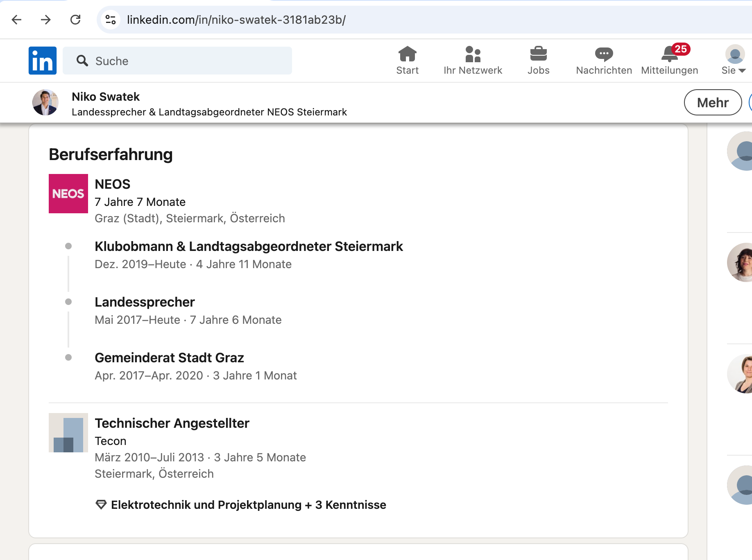
Task: Click the Apr. 2017–Apr. 2020 date text
Action: (x=149, y=376)
